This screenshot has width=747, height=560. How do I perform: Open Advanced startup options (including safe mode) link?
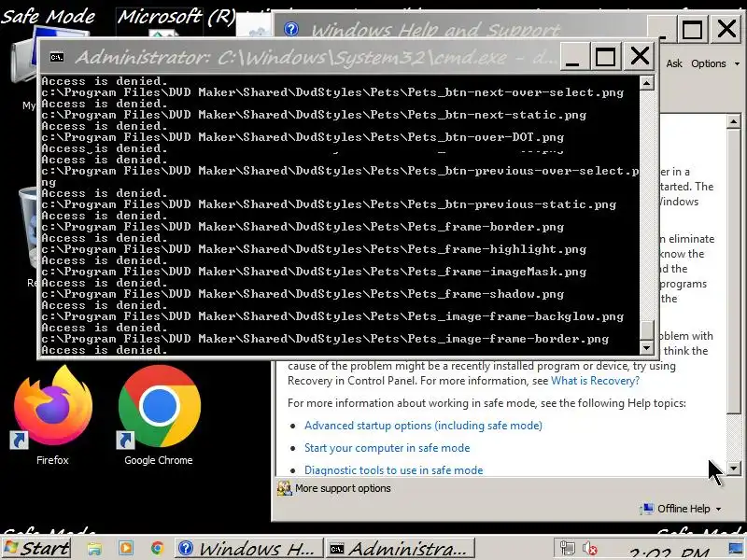click(423, 426)
